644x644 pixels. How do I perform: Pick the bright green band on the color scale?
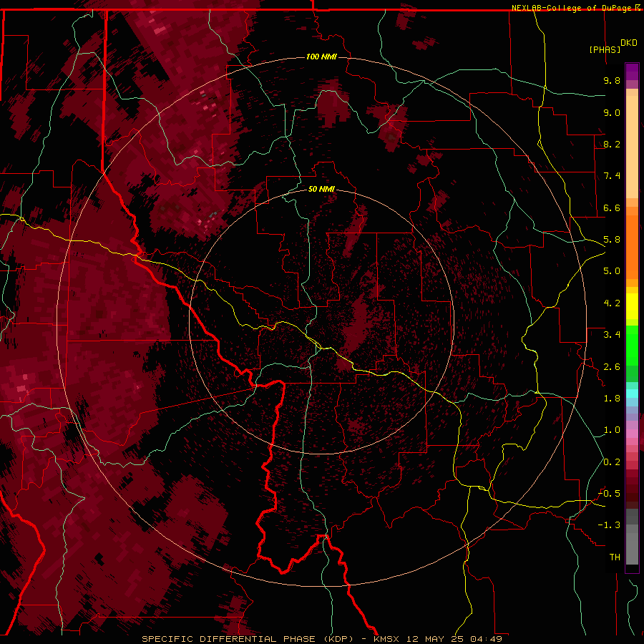(x=632, y=345)
